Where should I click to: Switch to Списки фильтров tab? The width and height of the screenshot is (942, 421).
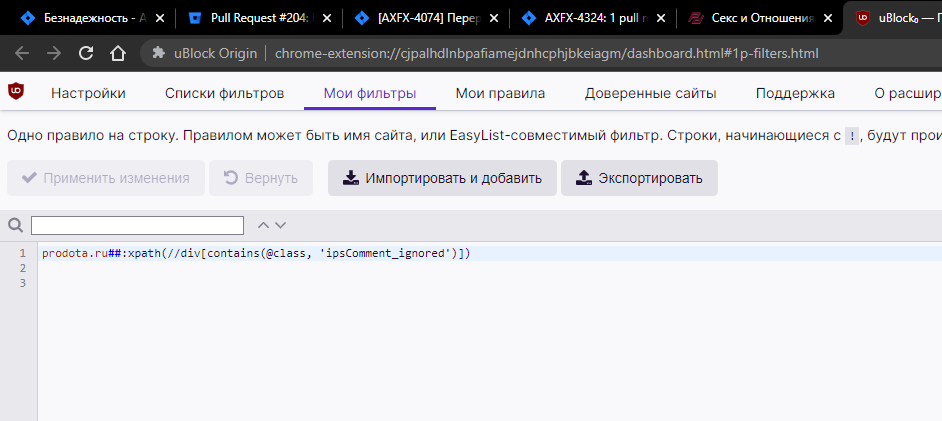224,94
